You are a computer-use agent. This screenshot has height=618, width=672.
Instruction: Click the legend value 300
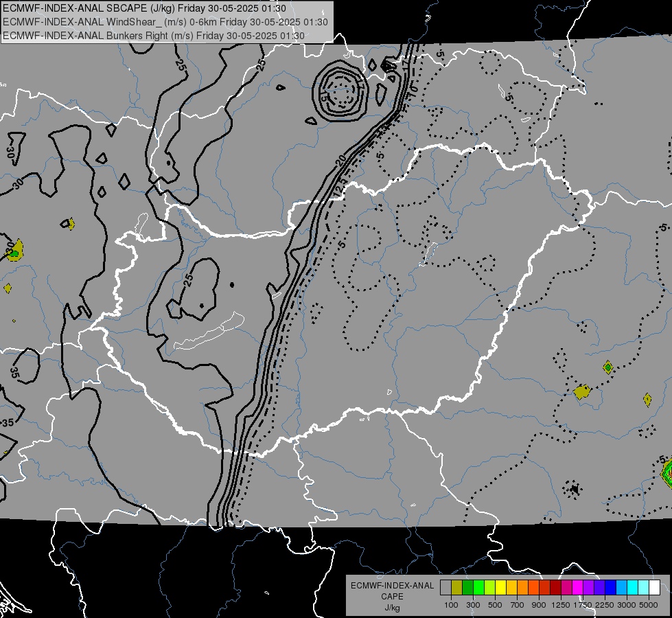(473, 605)
